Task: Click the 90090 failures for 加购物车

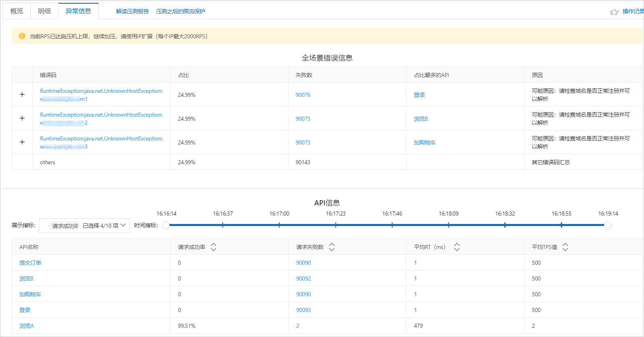Action: click(303, 294)
